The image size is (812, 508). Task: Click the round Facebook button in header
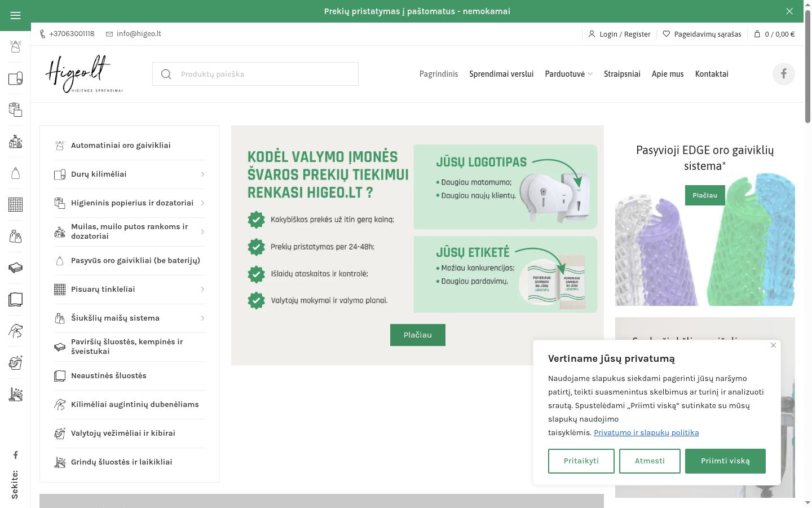[x=783, y=74]
